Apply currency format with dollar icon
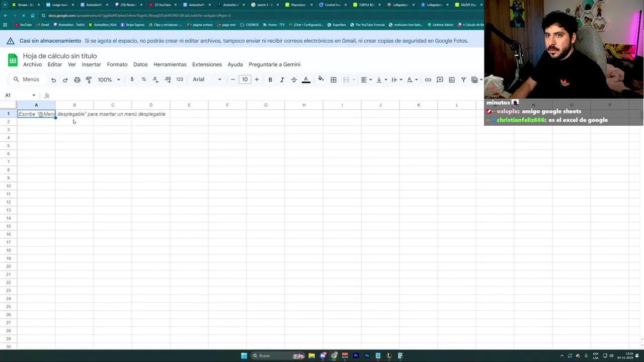Image resolution: width=644 pixels, height=362 pixels. pos(132,79)
